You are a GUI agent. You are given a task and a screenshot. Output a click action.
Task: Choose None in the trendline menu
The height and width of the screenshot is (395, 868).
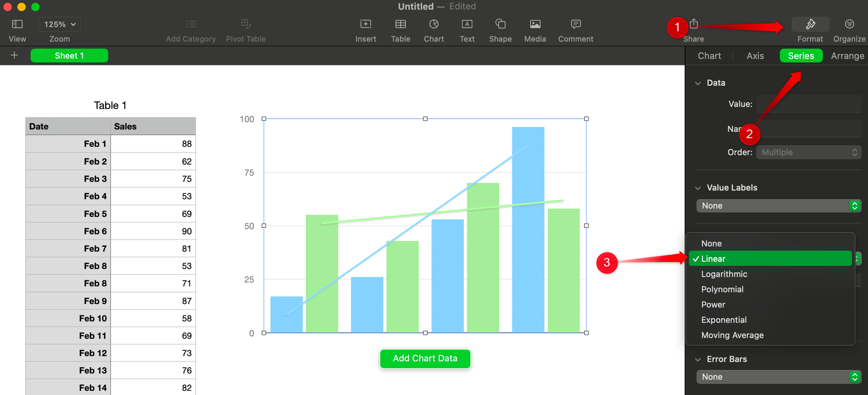770,244
